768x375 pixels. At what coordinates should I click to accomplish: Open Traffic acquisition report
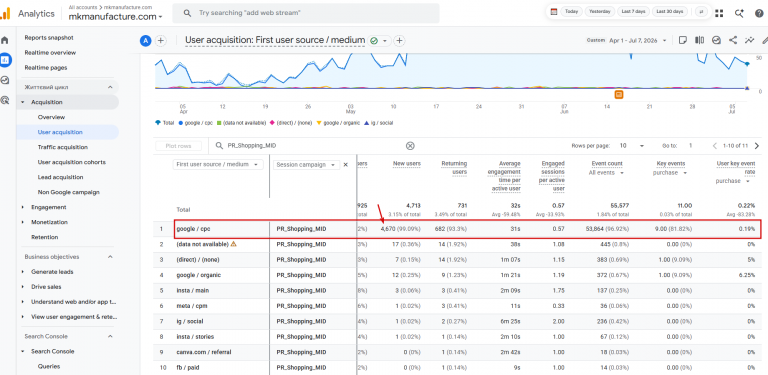(x=63, y=147)
